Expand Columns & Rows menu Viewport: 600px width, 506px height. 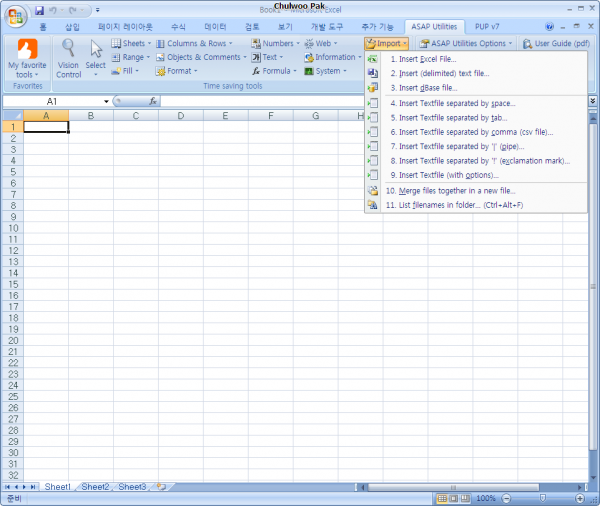pos(194,43)
